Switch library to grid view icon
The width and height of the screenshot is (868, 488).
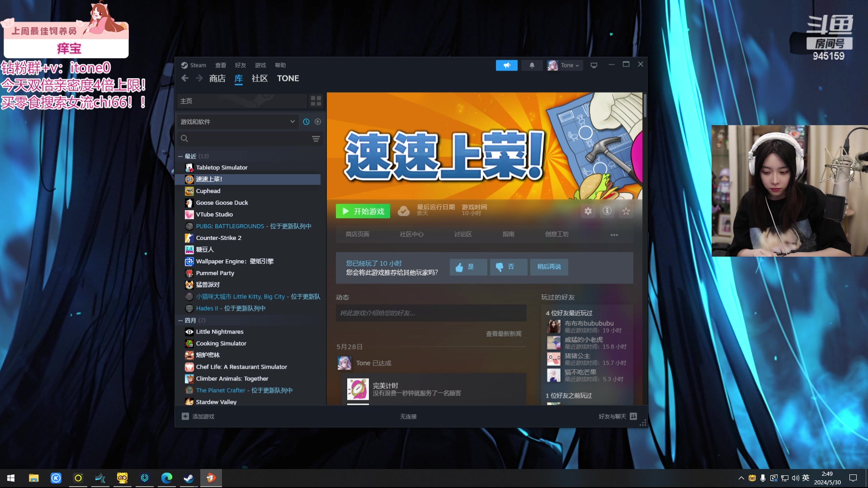pos(316,101)
